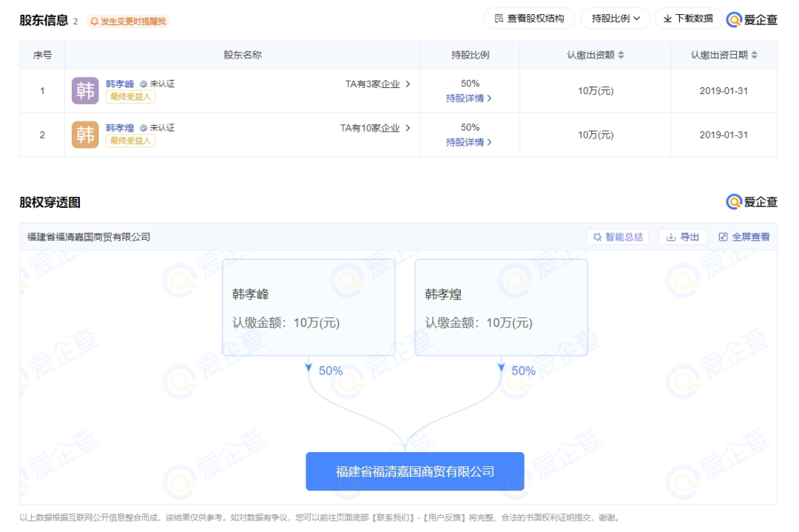Click the orange 韩 avatar for 韩孝煌
Viewport: 799px width, 532px height.
(x=85, y=135)
